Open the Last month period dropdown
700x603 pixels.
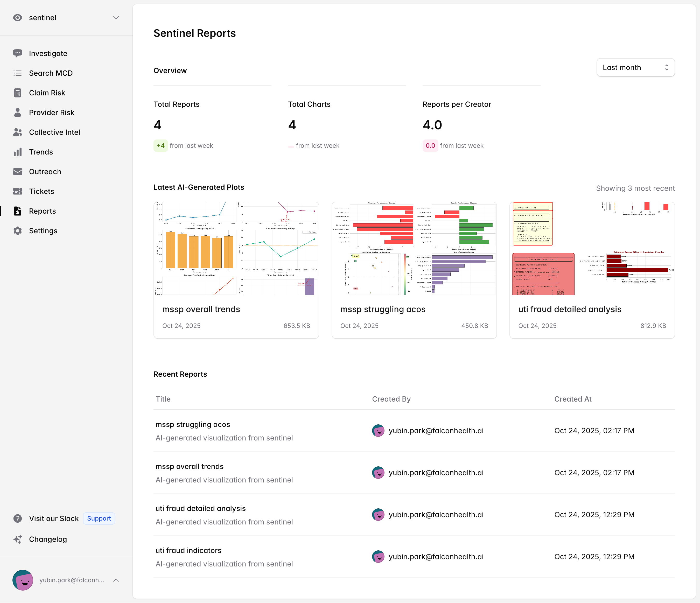[635, 68]
